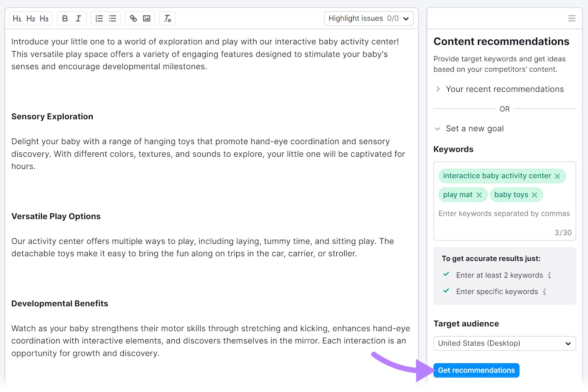
Task: Click the keywords input field
Action: (x=504, y=213)
